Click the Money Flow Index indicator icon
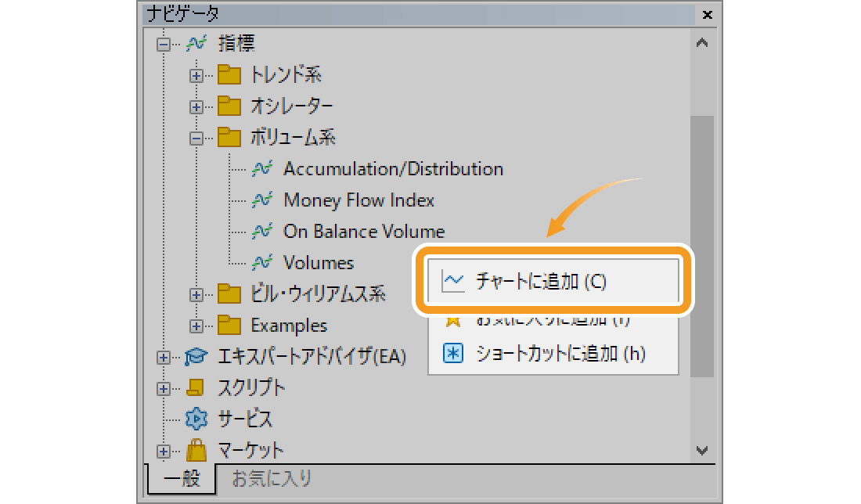 262,200
